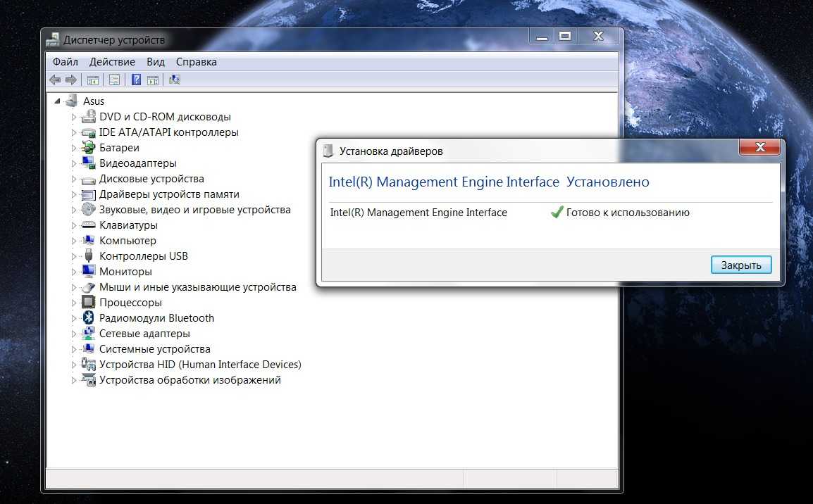813x504 pixels.
Task: Expand the Системные устройства node arrow
Action: [74, 349]
